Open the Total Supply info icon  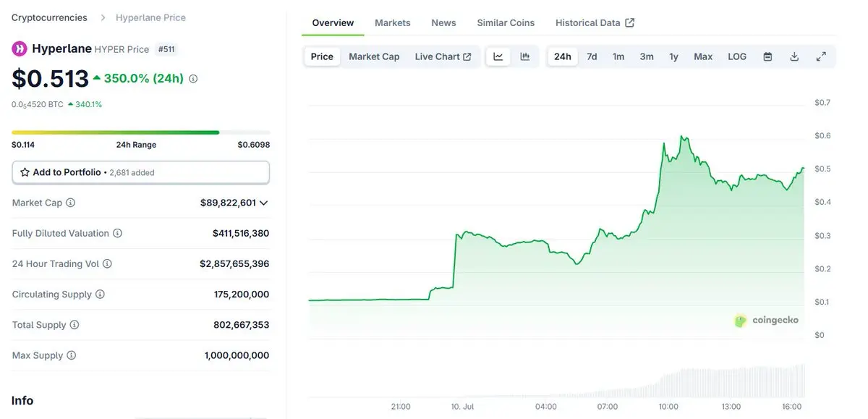(x=74, y=325)
